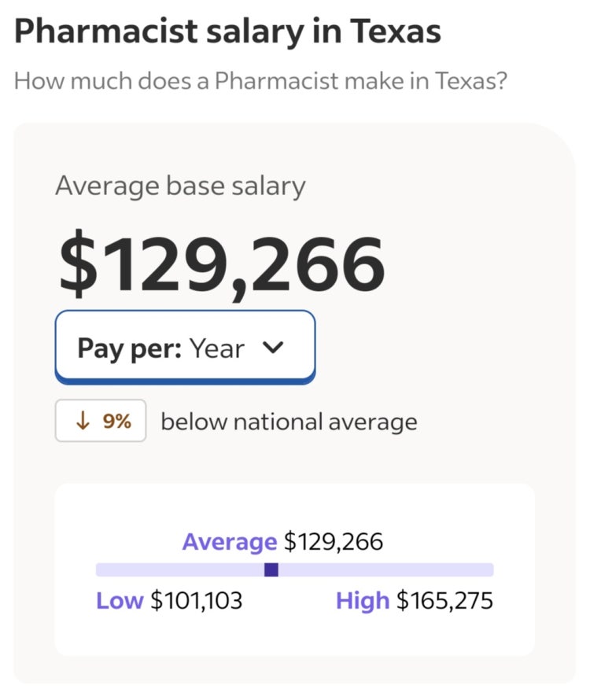The height and width of the screenshot is (700, 590).
Task: Click the left end of salary range bar
Action: (101, 569)
